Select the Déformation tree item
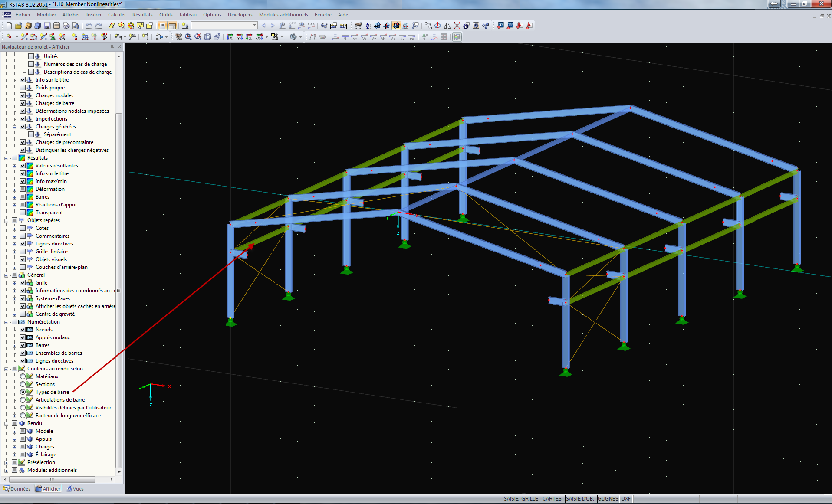 click(50, 189)
